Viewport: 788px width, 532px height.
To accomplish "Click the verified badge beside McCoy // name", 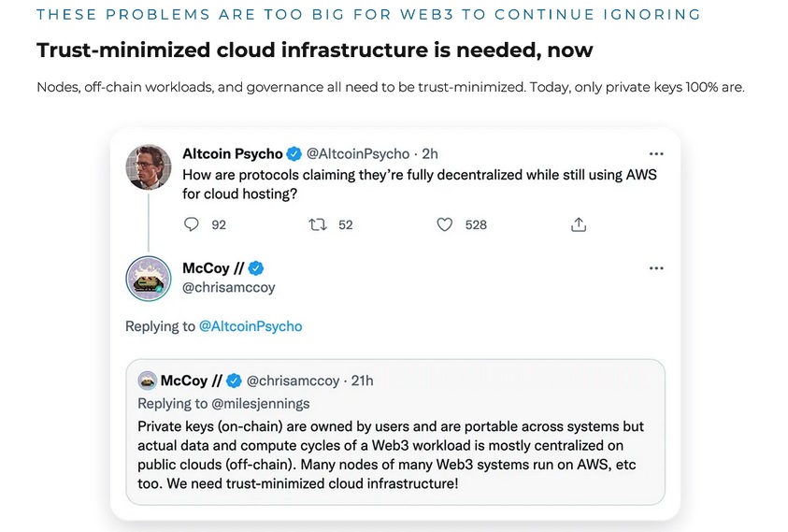I will pos(256,268).
